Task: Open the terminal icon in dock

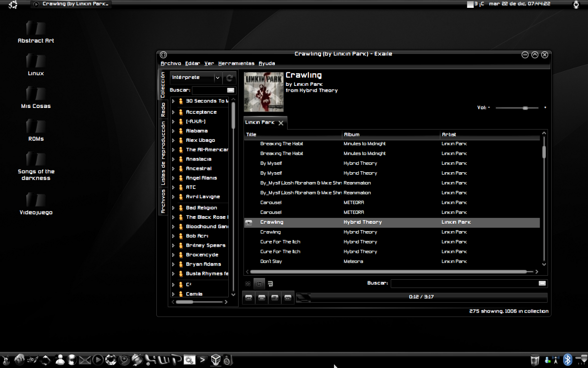Action: tap(202, 360)
